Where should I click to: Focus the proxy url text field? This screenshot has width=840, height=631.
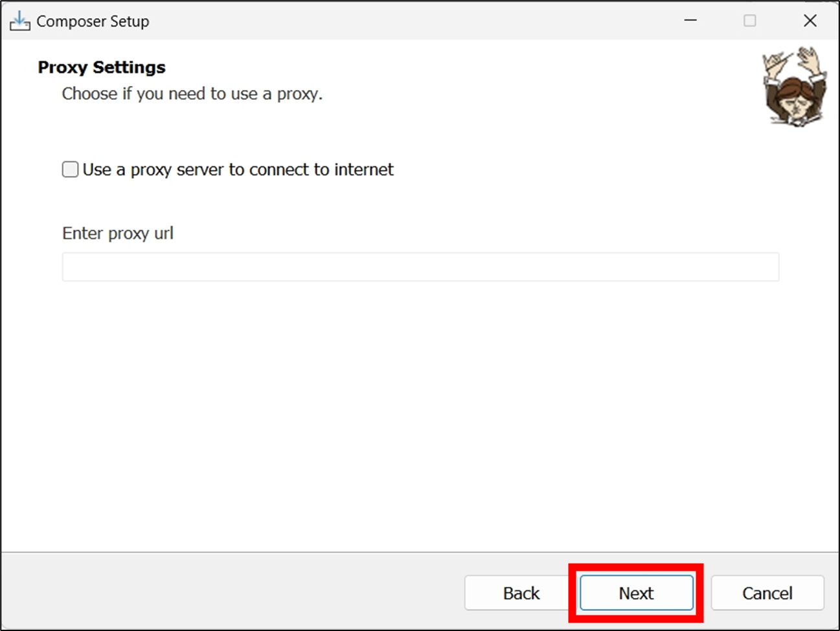[x=420, y=267]
